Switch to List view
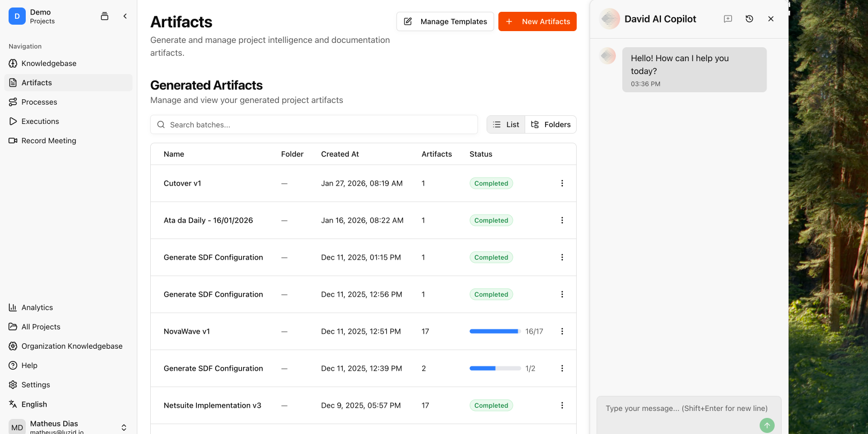This screenshot has width=868, height=434. (x=506, y=124)
